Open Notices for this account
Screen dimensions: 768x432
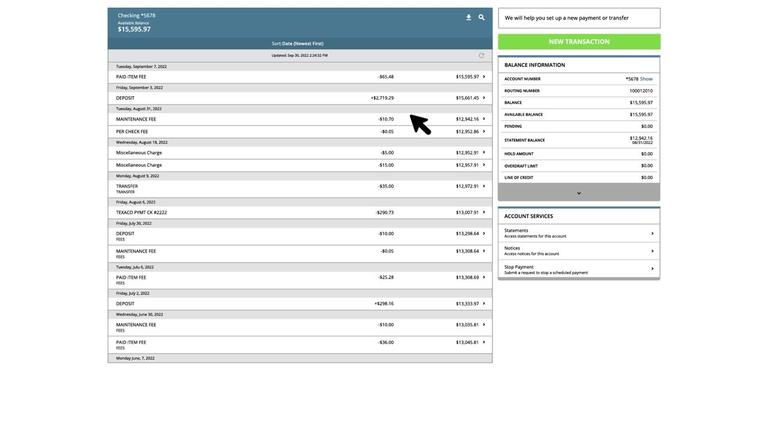pyautogui.click(x=535, y=251)
